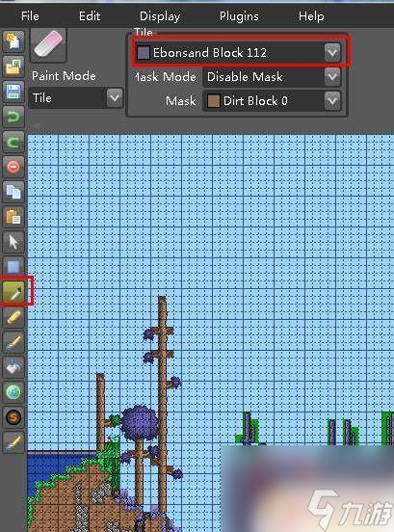Click the red Delete circle icon
This screenshot has width=394, height=532.
click(x=13, y=167)
